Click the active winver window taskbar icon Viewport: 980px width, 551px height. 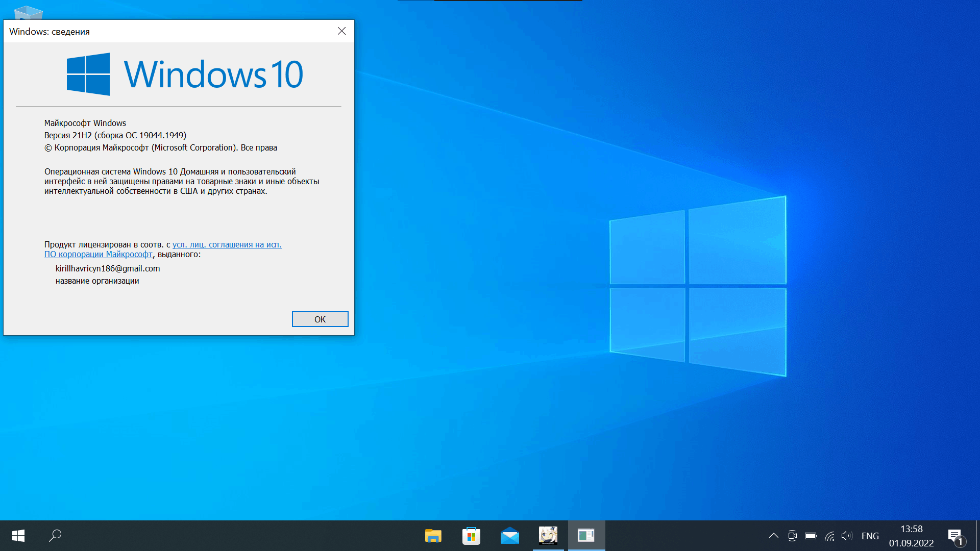point(586,536)
